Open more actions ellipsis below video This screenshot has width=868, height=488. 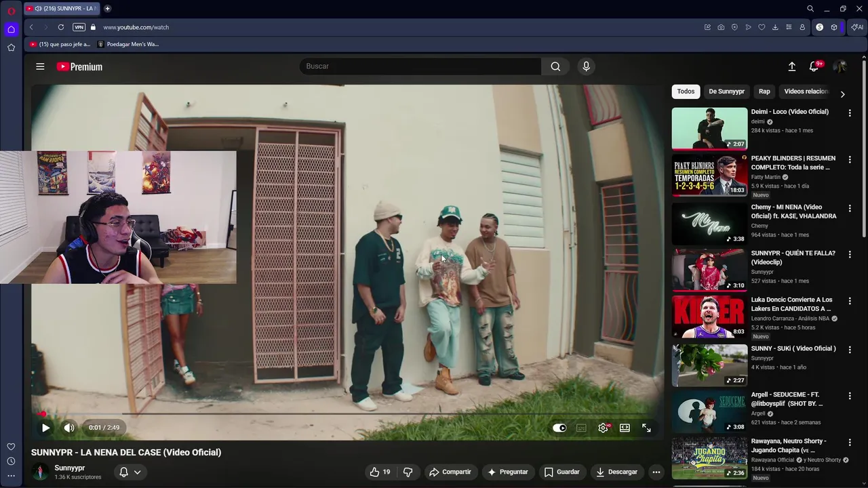coord(656,472)
